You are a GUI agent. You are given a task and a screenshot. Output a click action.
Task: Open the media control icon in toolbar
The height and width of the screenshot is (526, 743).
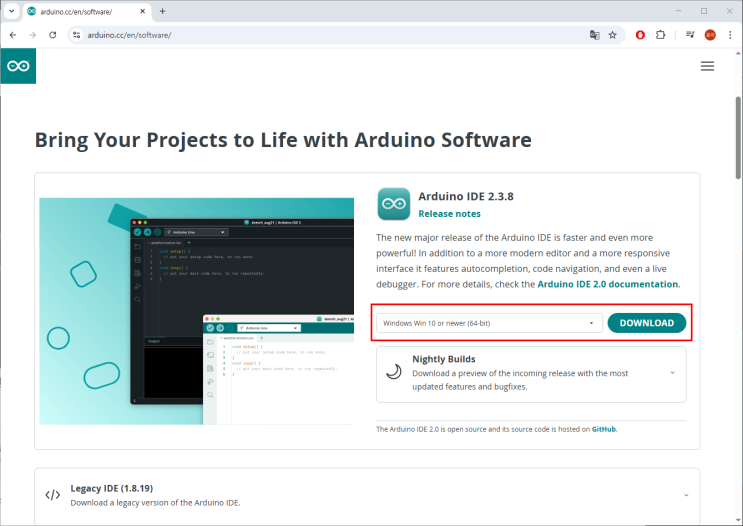coord(690,35)
